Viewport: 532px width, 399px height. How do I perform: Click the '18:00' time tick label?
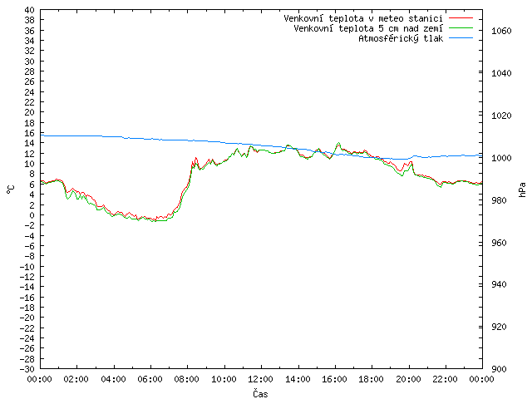[x=372, y=379]
